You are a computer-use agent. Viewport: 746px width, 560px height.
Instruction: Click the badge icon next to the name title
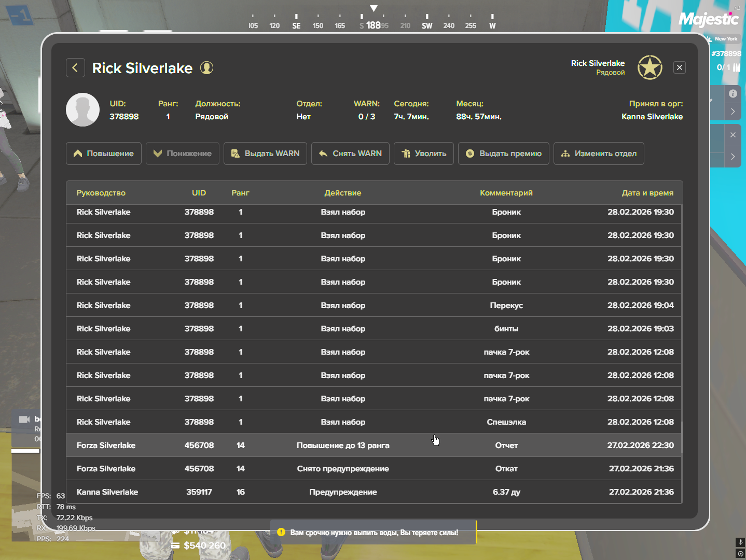(x=206, y=68)
